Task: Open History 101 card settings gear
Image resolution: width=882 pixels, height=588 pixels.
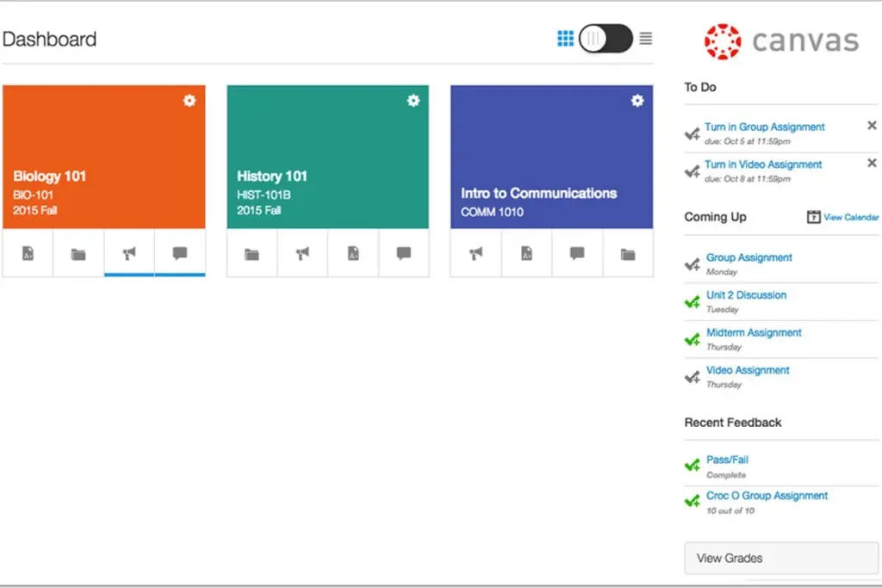Action: pyautogui.click(x=413, y=101)
